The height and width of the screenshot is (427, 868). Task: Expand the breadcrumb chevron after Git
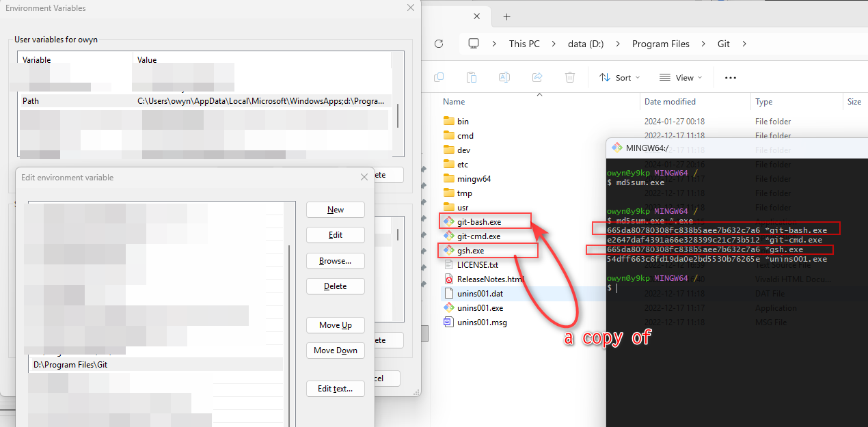(743, 43)
